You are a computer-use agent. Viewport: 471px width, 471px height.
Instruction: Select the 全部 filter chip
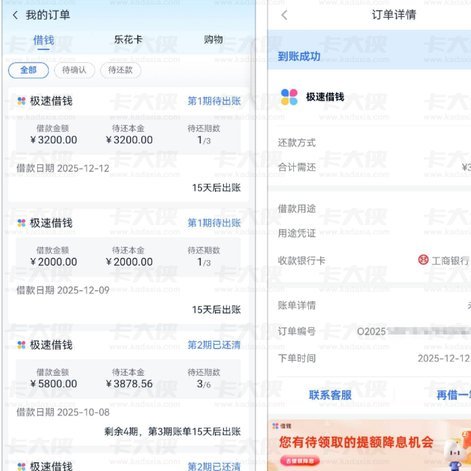[x=29, y=70]
